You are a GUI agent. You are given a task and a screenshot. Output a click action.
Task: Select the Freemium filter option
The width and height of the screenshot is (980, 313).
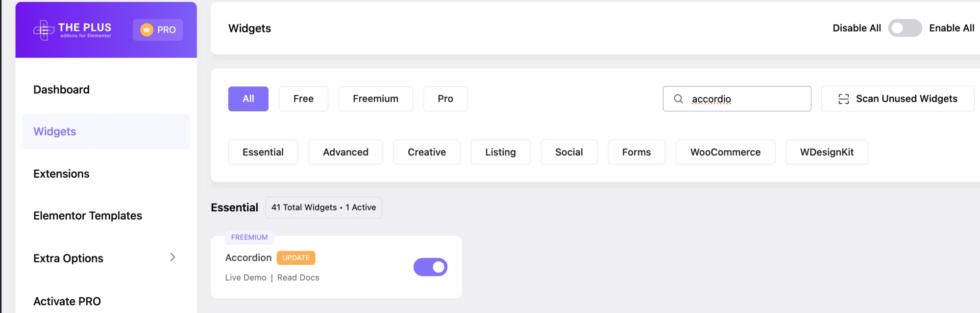[x=375, y=99]
